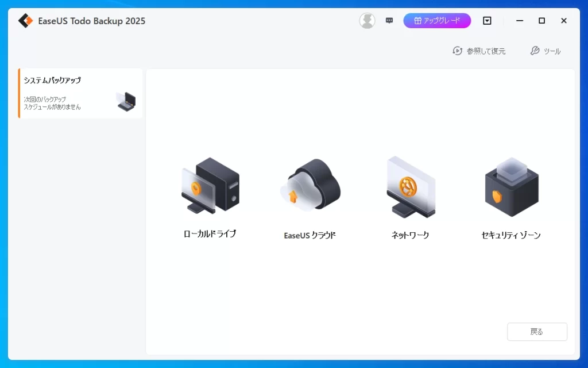Click the EaseUS クラウド text label
This screenshot has height=368, width=588.
tap(310, 235)
